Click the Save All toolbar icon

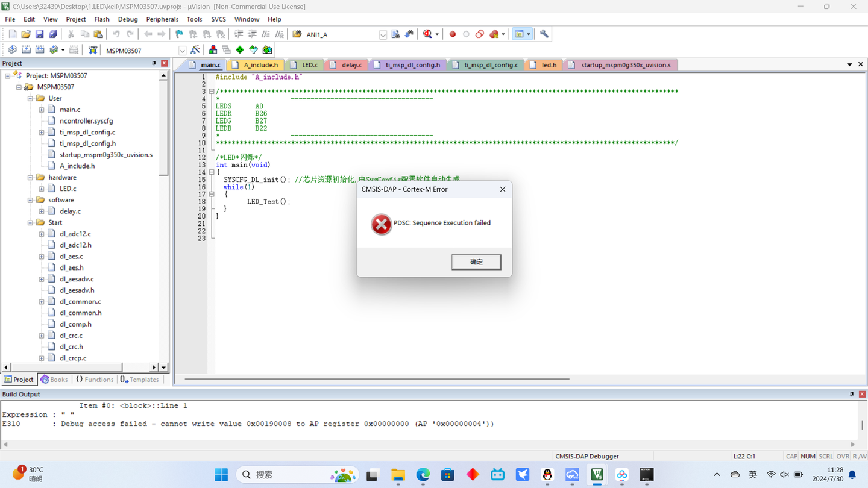click(53, 34)
